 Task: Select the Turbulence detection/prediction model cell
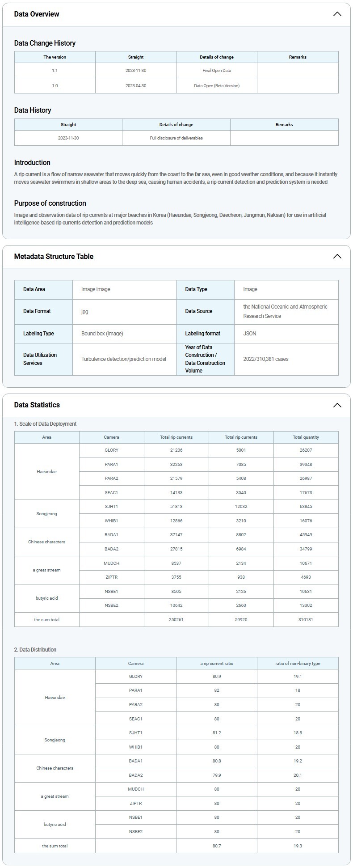(123, 359)
